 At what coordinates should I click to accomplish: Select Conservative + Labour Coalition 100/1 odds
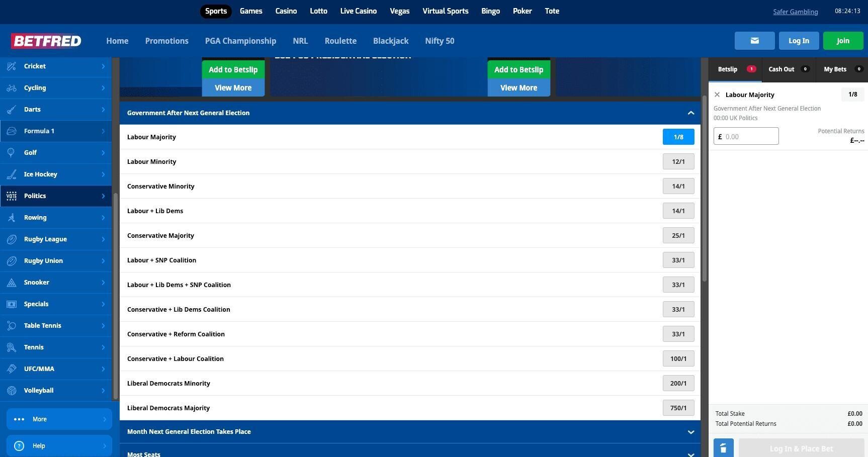[x=678, y=358]
